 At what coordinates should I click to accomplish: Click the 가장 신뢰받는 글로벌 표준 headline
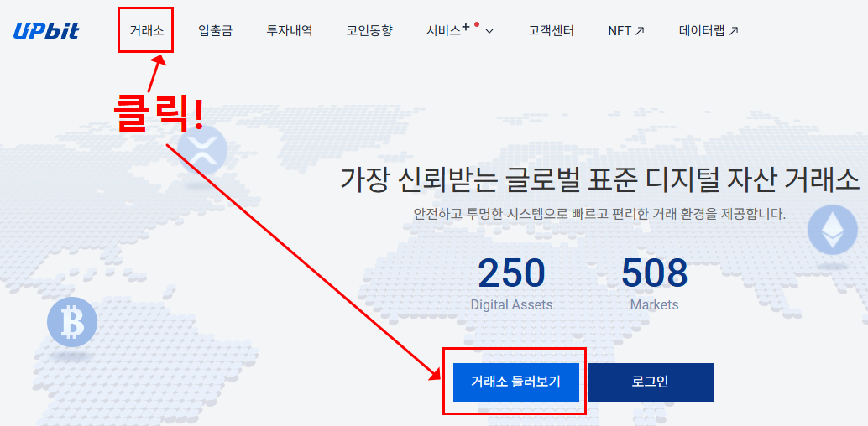pos(600,179)
